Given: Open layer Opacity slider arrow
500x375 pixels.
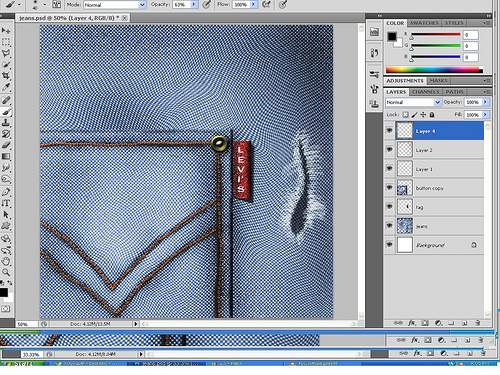Looking at the screenshot, I should pos(486,102).
